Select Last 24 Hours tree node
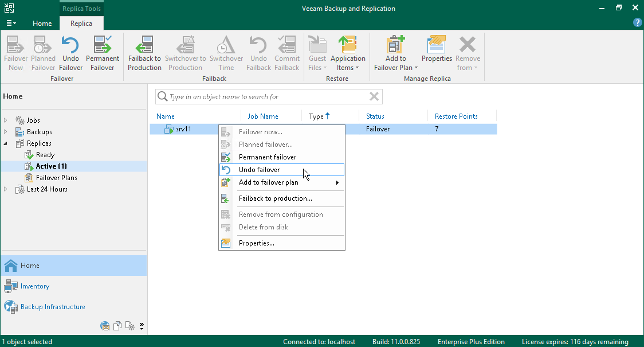This screenshot has height=347, width=644. click(47, 189)
